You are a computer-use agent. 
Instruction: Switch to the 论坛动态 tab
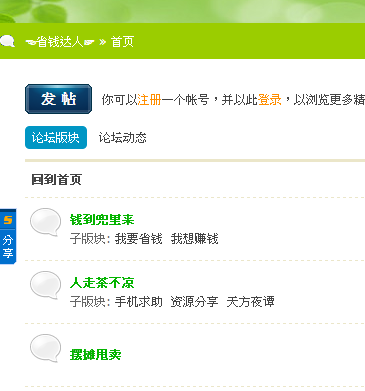[123, 137]
